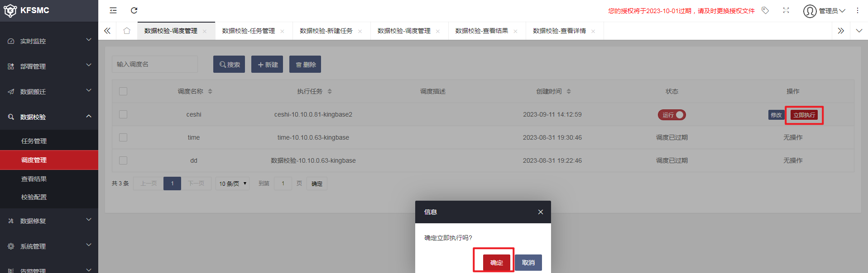
Task: Open the 10 条/页 page size dropdown
Action: tap(232, 184)
